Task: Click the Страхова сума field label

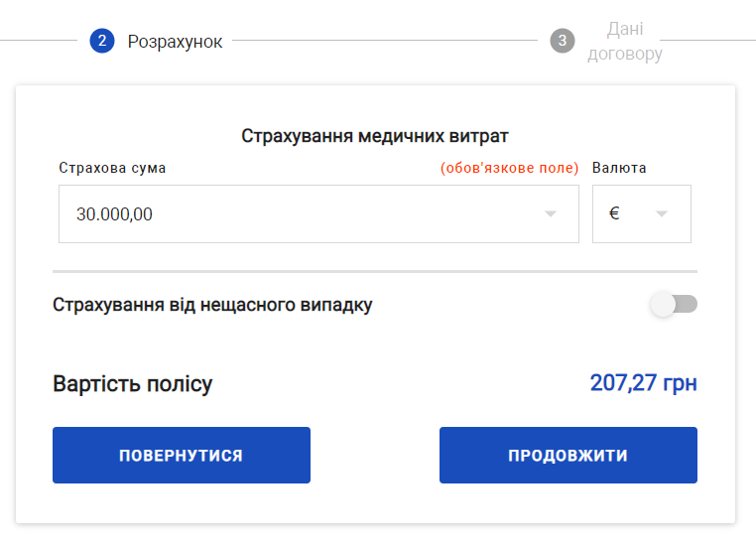Action: 113,168
